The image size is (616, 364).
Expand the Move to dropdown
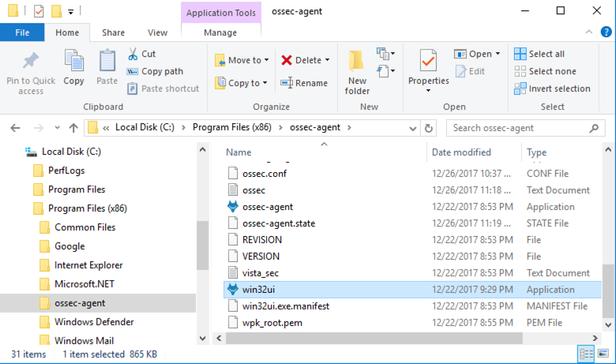(x=266, y=60)
